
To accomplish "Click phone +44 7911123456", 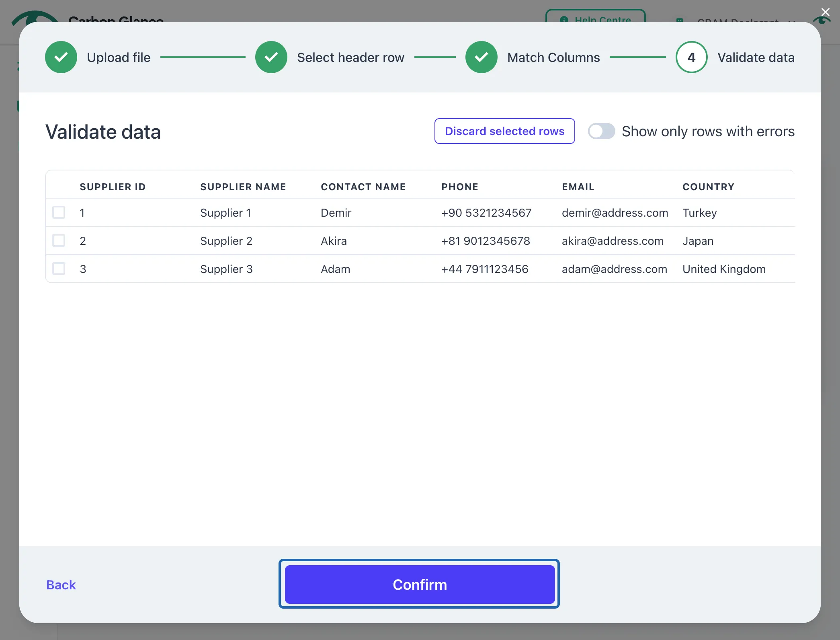I will tap(485, 269).
